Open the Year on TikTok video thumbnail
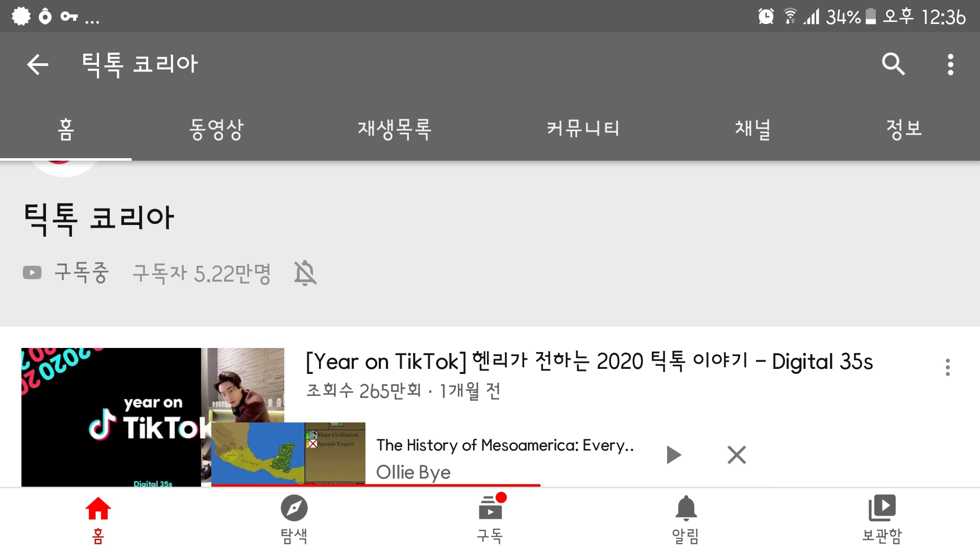Screen dimensions: 980x551 click(112, 388)
